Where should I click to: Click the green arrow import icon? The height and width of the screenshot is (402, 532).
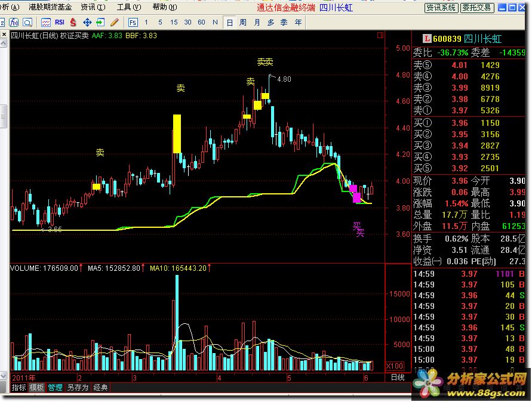pos(100,23)
